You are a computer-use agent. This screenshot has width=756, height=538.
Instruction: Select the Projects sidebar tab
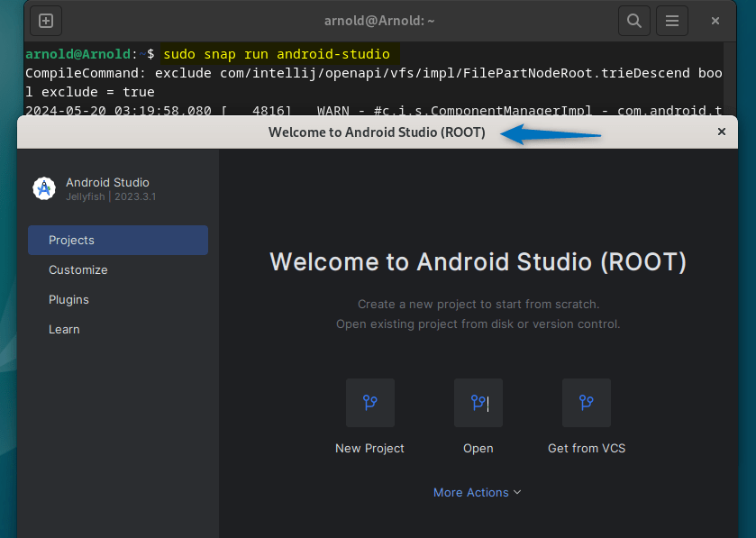(117, 240)
